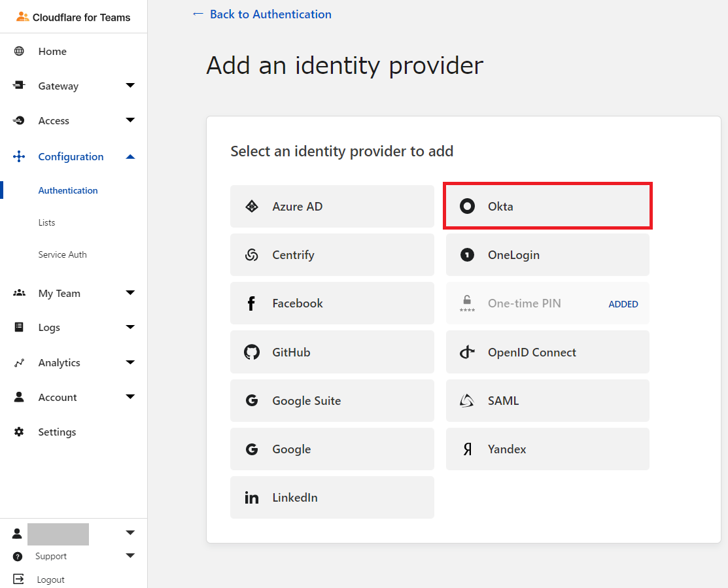The image size is (728, 588).
Task: Click the GitHub octocat icon
Action: (252, 353)
